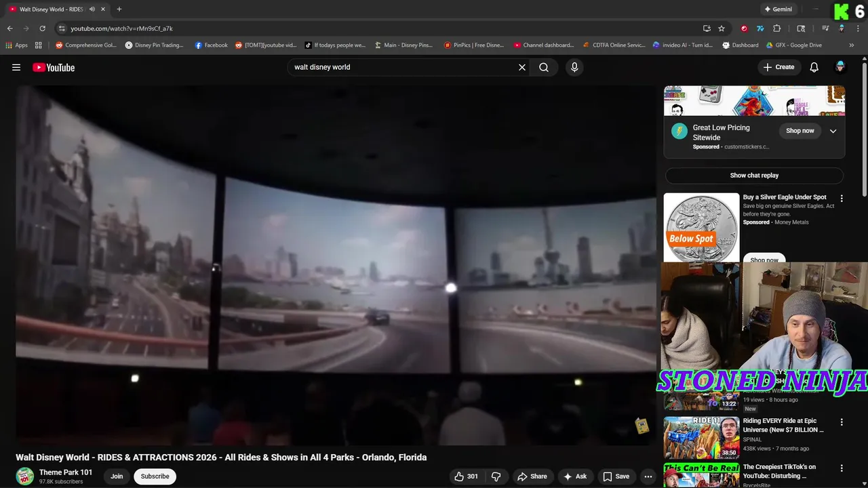Image resolution: width=868 pixels, height=488 pixels.
Task: Start voice search with the microphone icon
Action: point(574,67)
